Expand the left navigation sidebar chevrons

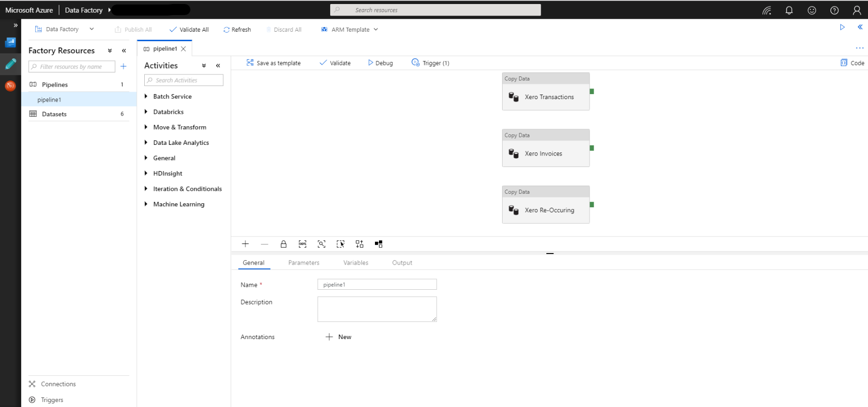[16, 25]
